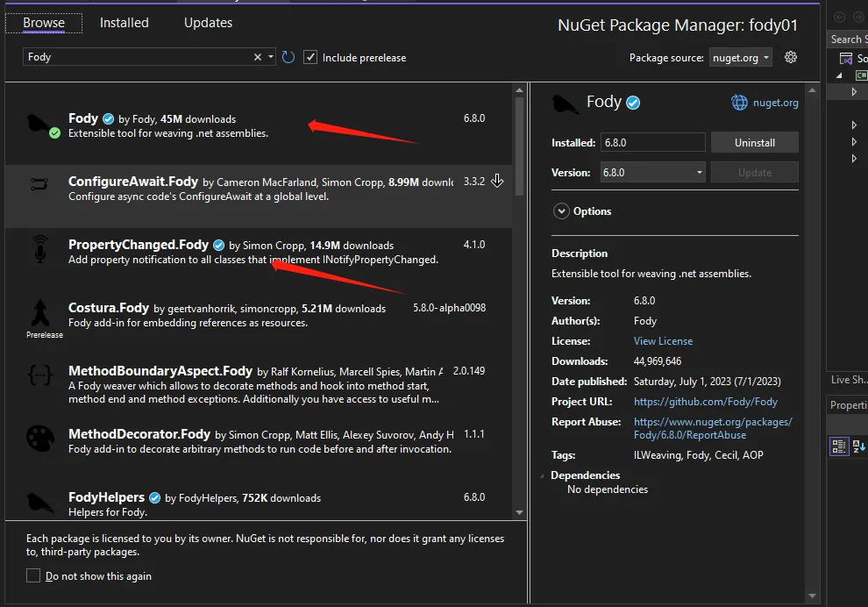Open View License link
Image resolution: width=868 pixels, height=607 pixels.
pos(663,341)
